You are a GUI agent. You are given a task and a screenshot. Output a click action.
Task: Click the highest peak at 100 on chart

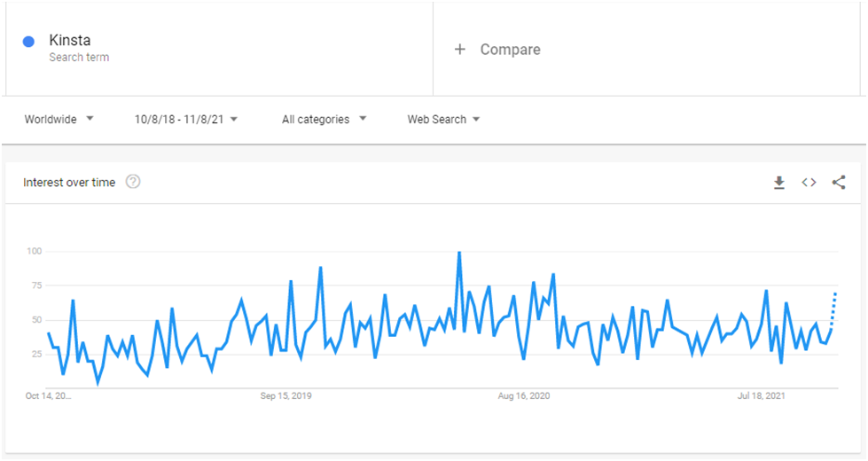459,253
